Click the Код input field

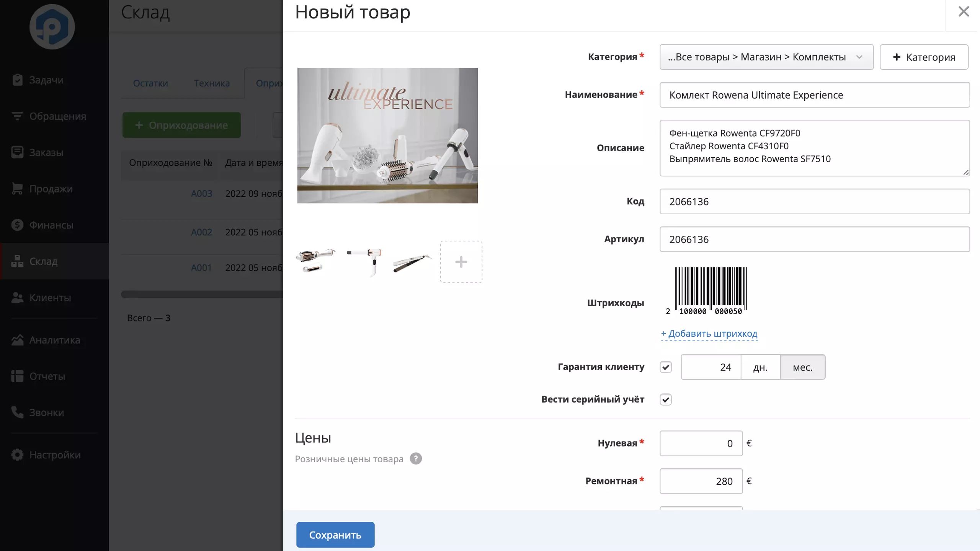[815, 201]
